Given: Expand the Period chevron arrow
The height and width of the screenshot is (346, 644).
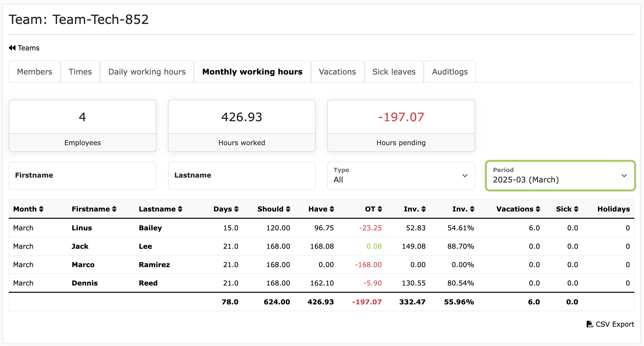Looking at the screenshot, I should pos(624,176).
